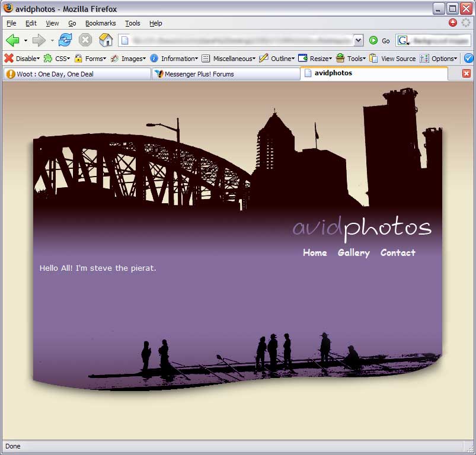476x455 pixels.
Task: Switch to Messenger Plus! Forums tab
Action: click(225, 74)
